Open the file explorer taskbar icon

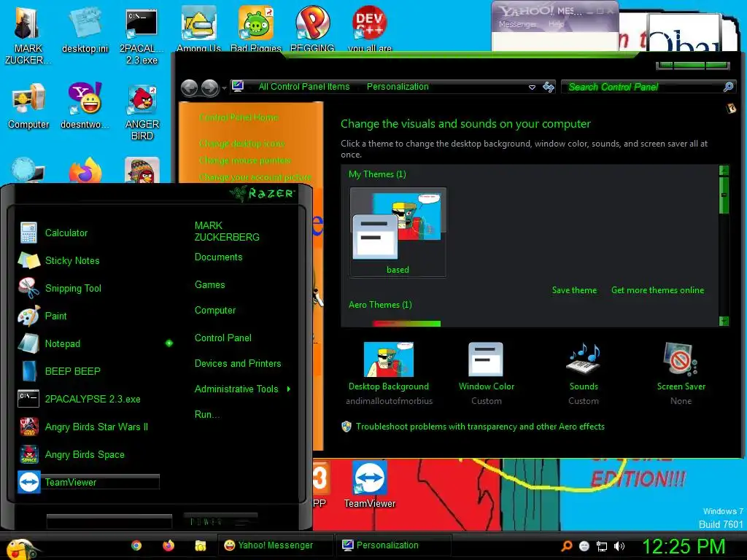(x=200, y=545)
